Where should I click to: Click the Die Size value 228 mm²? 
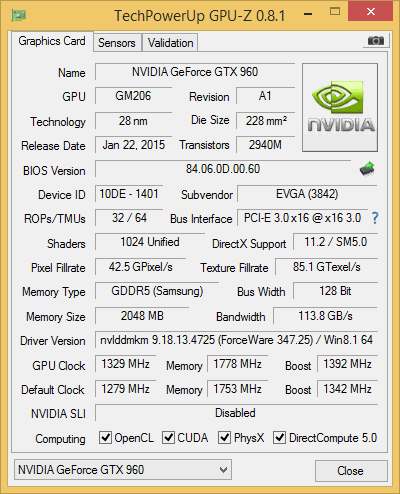pos(265,121)
